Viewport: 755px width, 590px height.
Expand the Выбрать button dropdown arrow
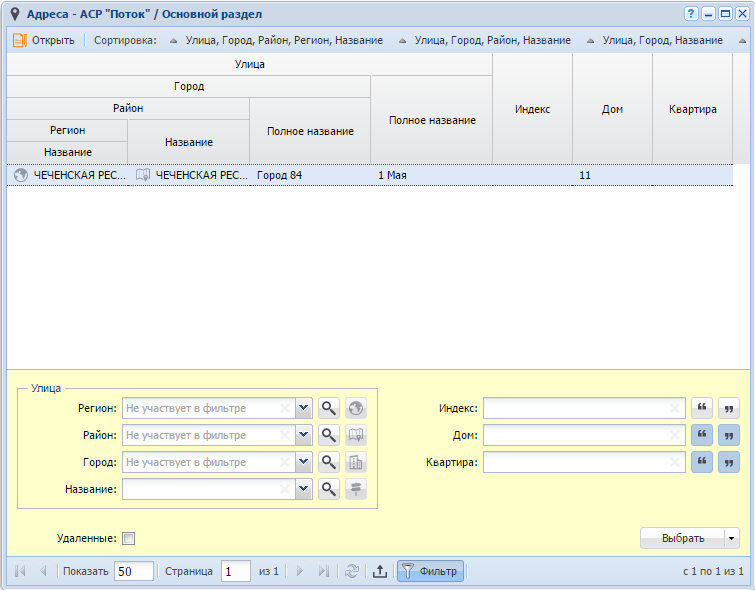[x=732, y=538]
